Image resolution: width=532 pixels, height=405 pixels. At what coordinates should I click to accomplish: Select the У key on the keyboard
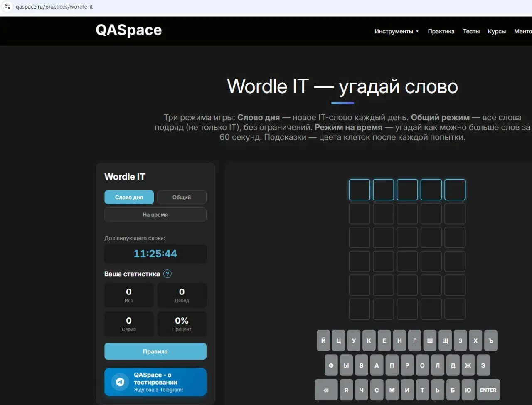354,341
